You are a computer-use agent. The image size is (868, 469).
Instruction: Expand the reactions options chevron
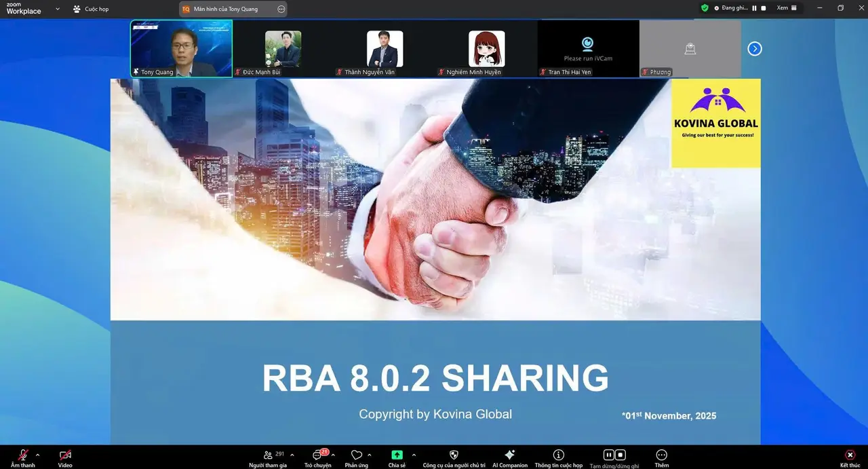tap(369, 455)
